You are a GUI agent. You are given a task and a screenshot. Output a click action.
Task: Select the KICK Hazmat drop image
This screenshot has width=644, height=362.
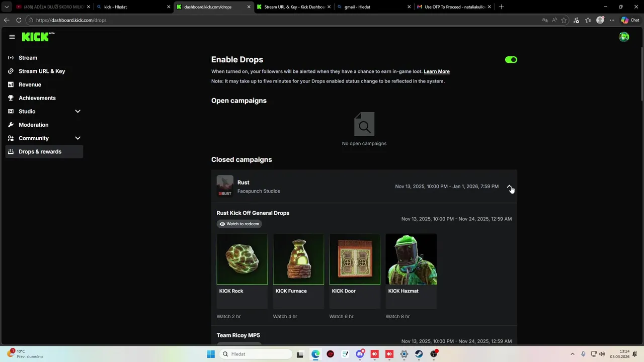[411, 259]
